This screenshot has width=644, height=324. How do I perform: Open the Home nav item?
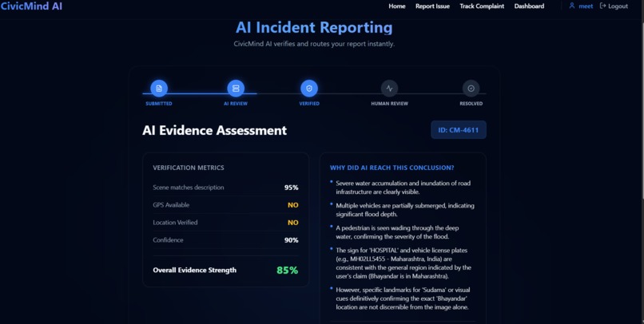click(397, 6)
